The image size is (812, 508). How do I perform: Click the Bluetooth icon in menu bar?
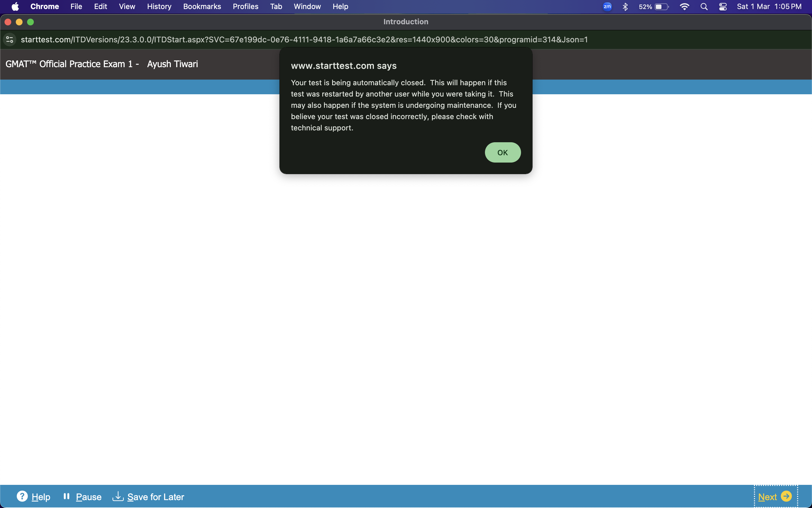(625, 7)
